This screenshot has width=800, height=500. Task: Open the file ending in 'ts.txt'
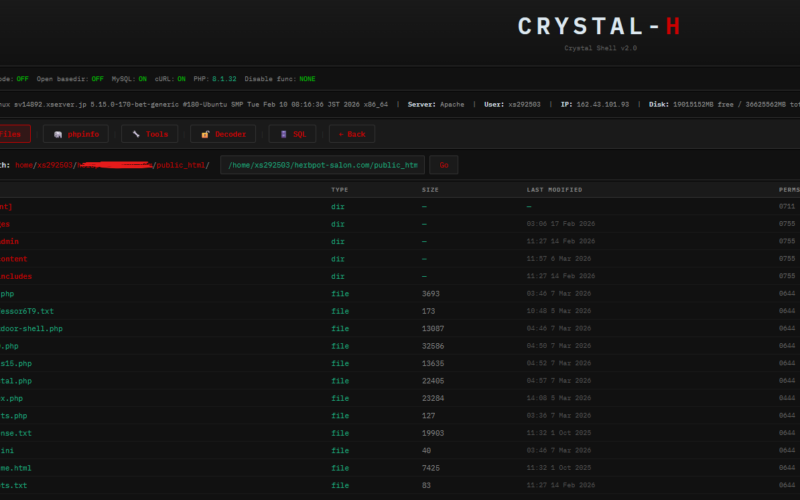pos(14,486)
